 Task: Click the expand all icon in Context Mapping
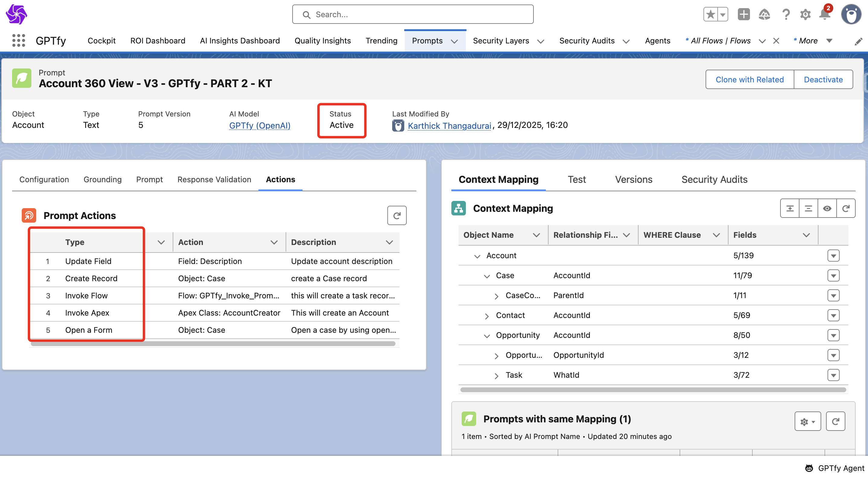[790, 208]
